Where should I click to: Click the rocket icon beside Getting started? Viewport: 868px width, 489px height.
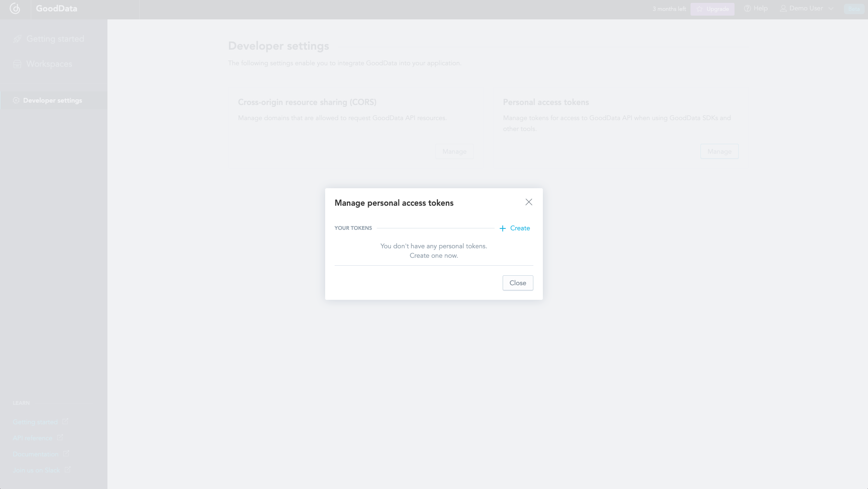pyautogui.click(x=18, y=39)
